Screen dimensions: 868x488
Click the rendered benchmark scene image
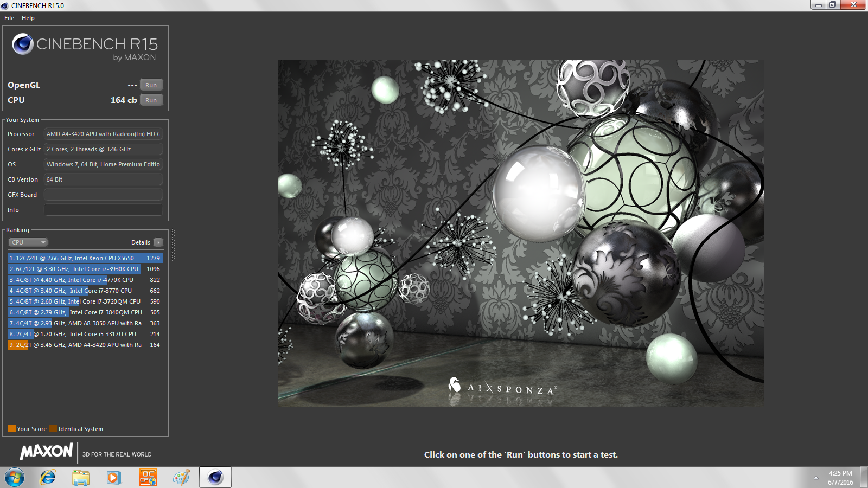(521, 233)
